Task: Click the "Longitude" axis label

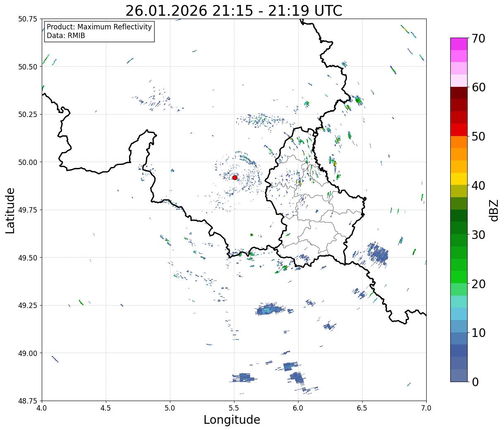Action: (x=232, y=420)
